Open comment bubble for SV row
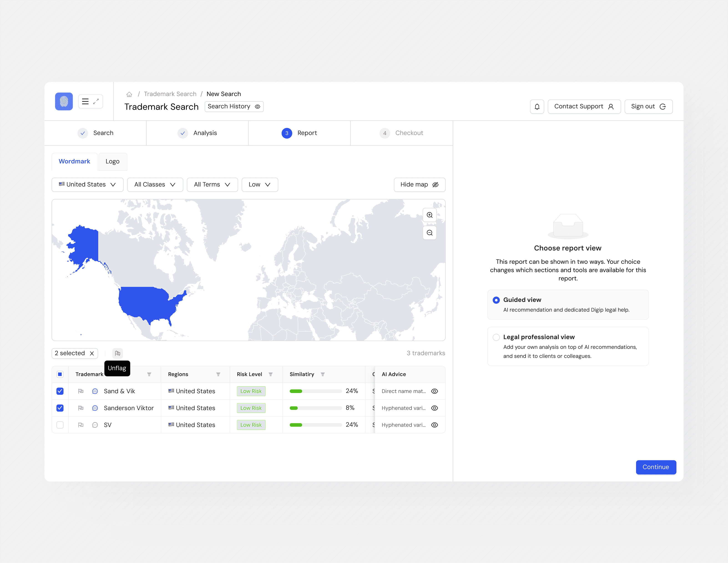Screen dimensions: 728x563 tap(95, 425)
